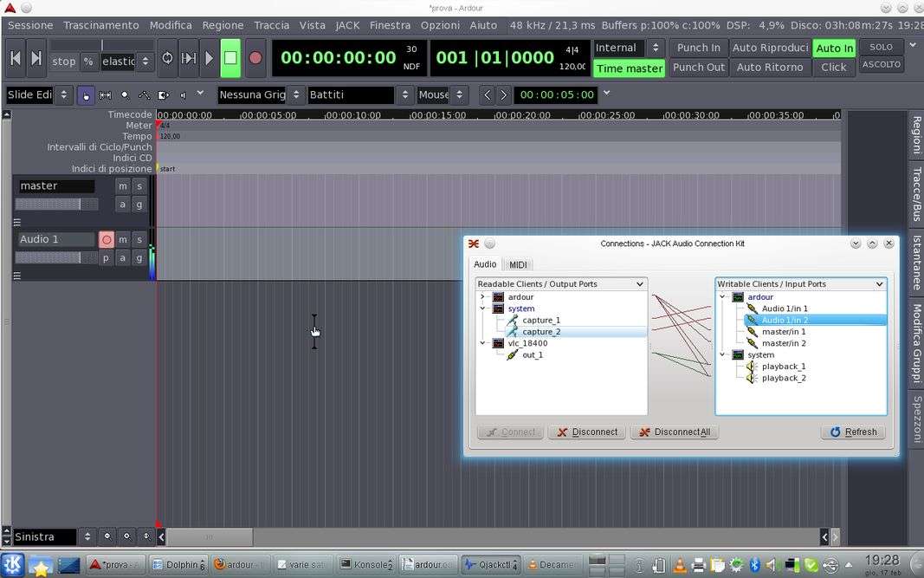Click the red record button in transport
Image resolution: width=924 pixels, height=578 pixels.
coord(255,58)
